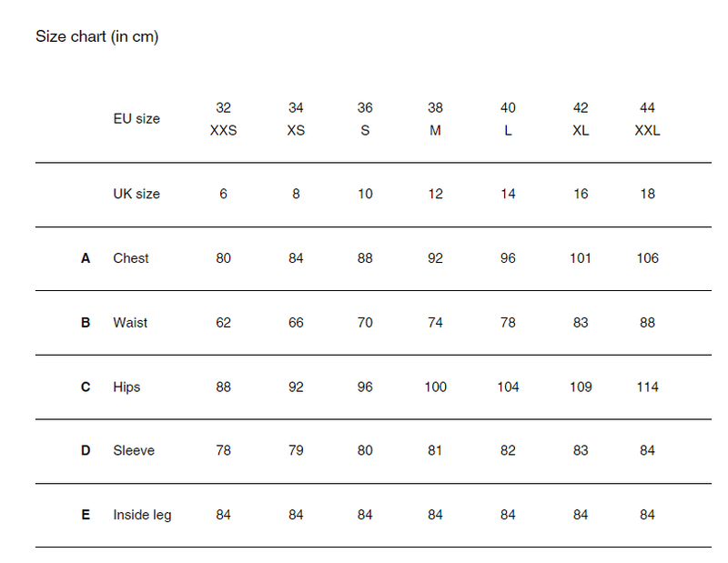
Task: Select the hips measurement 114
Action: [647, 387]
